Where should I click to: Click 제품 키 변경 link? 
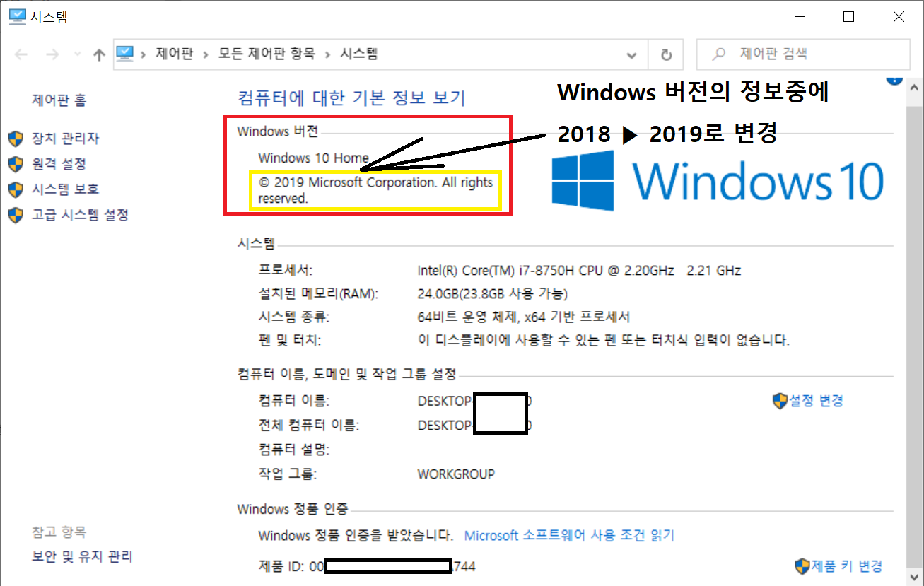[847, 566]
